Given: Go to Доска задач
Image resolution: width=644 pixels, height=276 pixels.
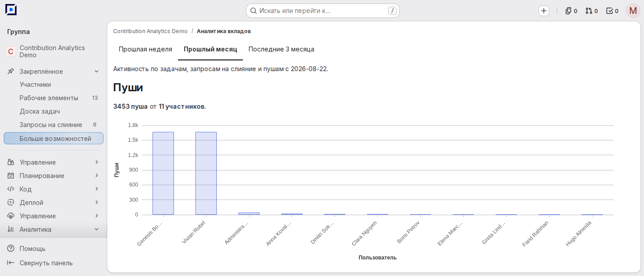Looking at the screenshot, I should pos(54,111).
